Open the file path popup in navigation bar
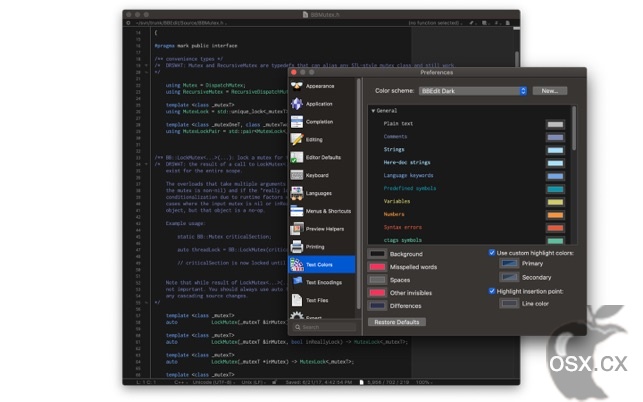 point(182,23)
